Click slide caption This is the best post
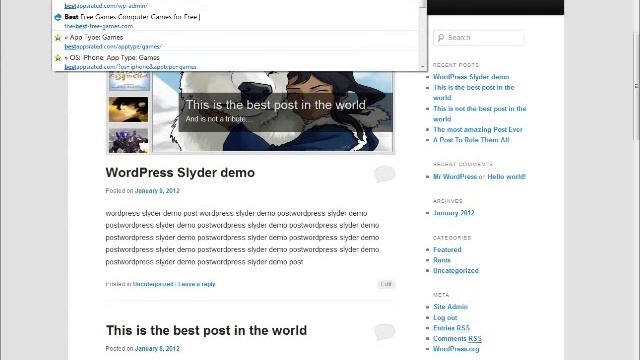Screen dimensions: 640x360 click(x=276, y=105)
